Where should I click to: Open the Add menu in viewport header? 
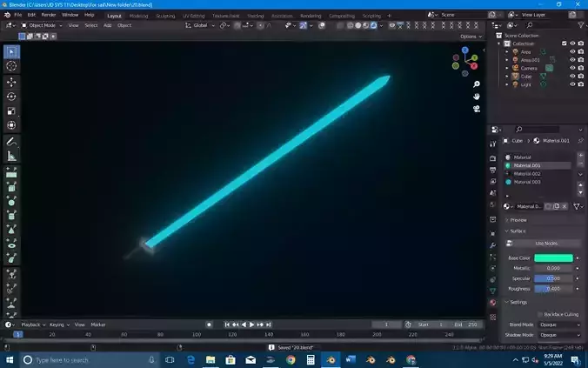108,25
